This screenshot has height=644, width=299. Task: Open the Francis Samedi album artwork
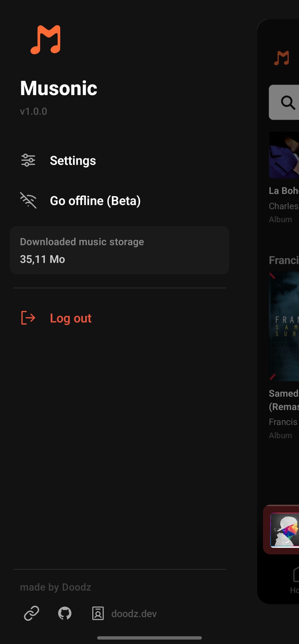coord(284,326)
